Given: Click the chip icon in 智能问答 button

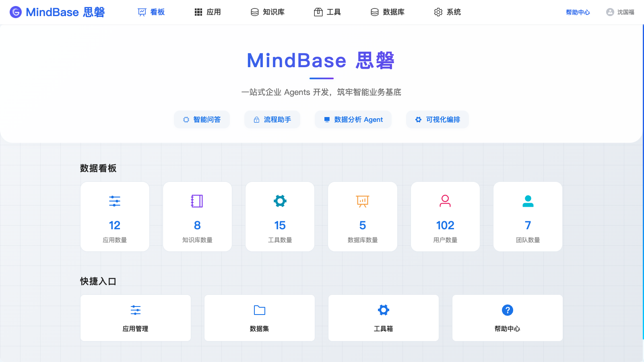Looking at the screenshot, I should click(x=186, y=119).
